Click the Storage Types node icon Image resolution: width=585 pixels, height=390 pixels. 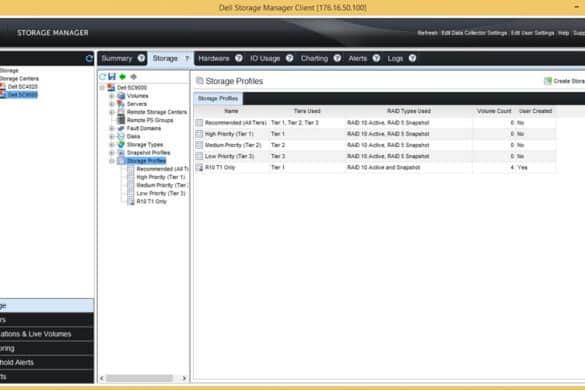[x=121, y=144]
